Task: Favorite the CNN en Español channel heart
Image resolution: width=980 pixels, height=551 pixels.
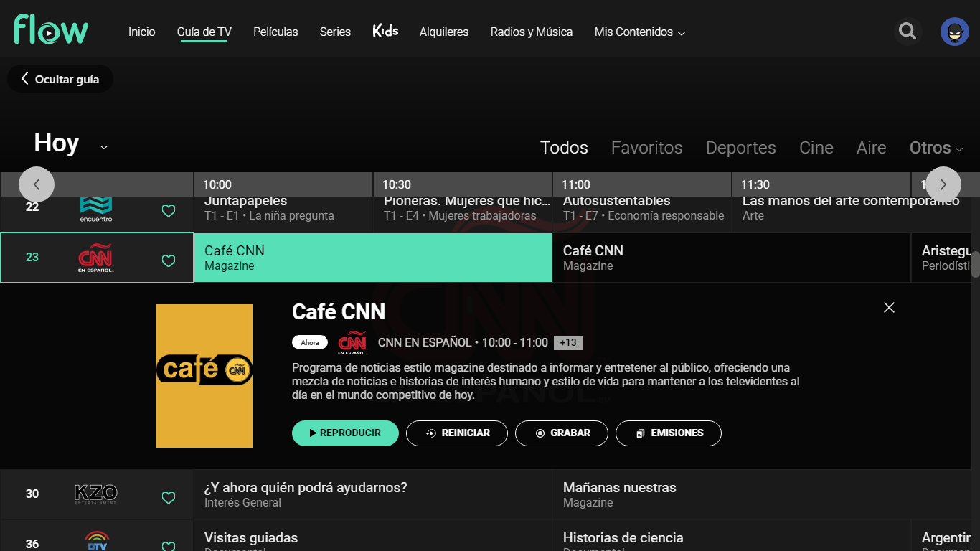Action: coord(169,261)
